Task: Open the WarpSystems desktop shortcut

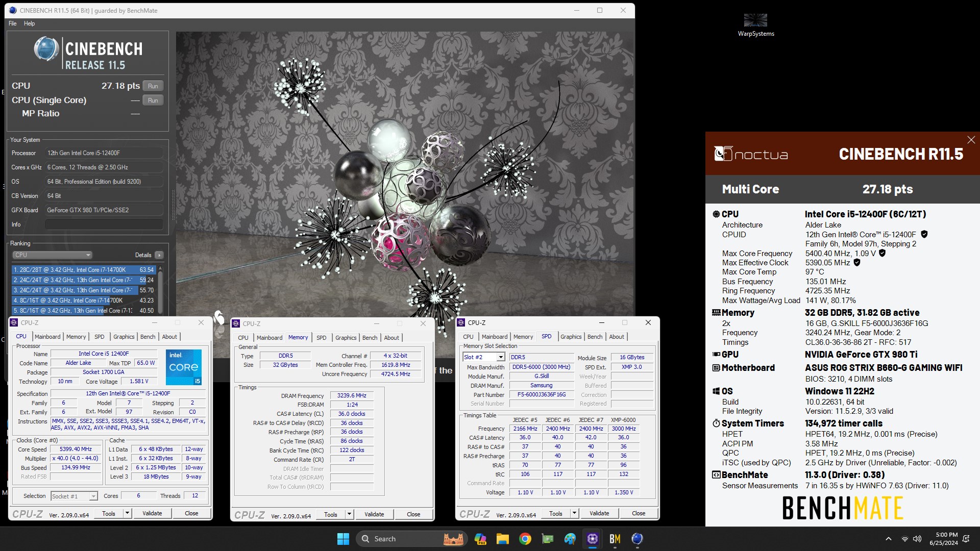Action: click(756, 24)
